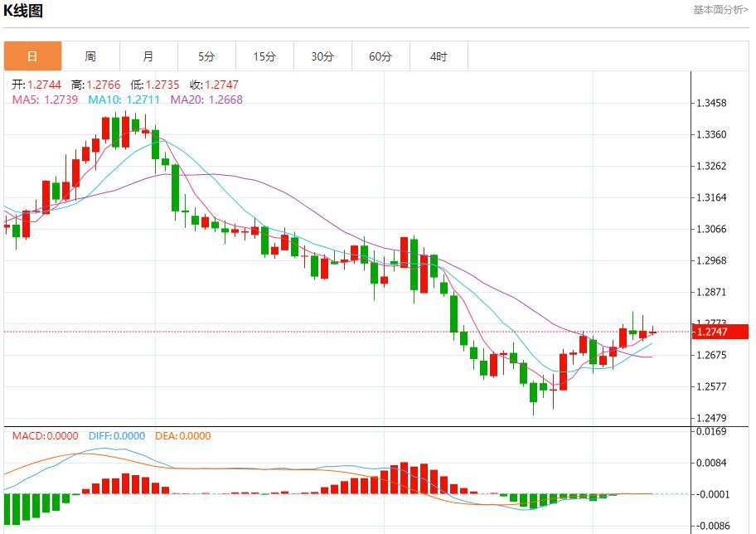Click the highlighted 日 daily tab
Viewport: 756px width, 534px height.
click(32, 56)
